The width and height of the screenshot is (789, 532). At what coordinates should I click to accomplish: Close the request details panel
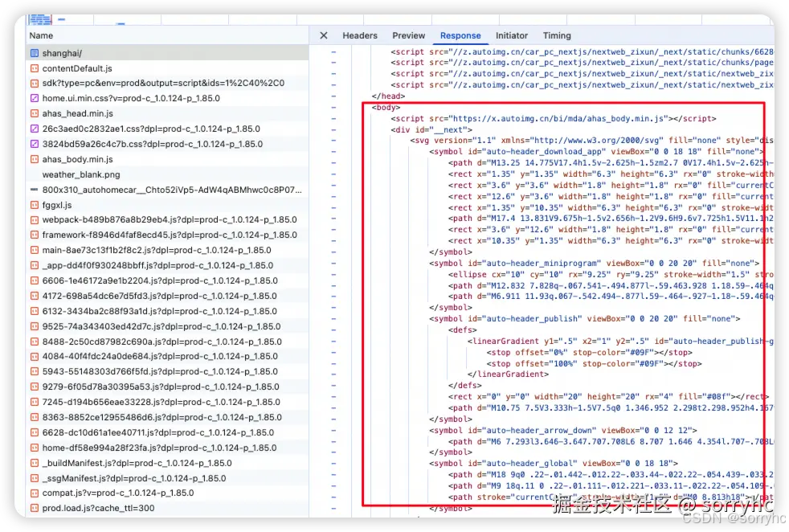tap(324, 35)
